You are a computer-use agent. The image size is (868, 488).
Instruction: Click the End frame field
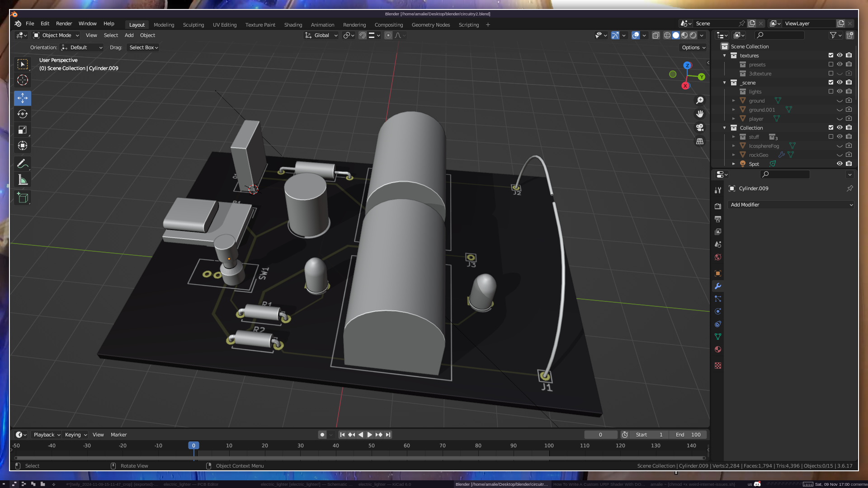(688, 435)
